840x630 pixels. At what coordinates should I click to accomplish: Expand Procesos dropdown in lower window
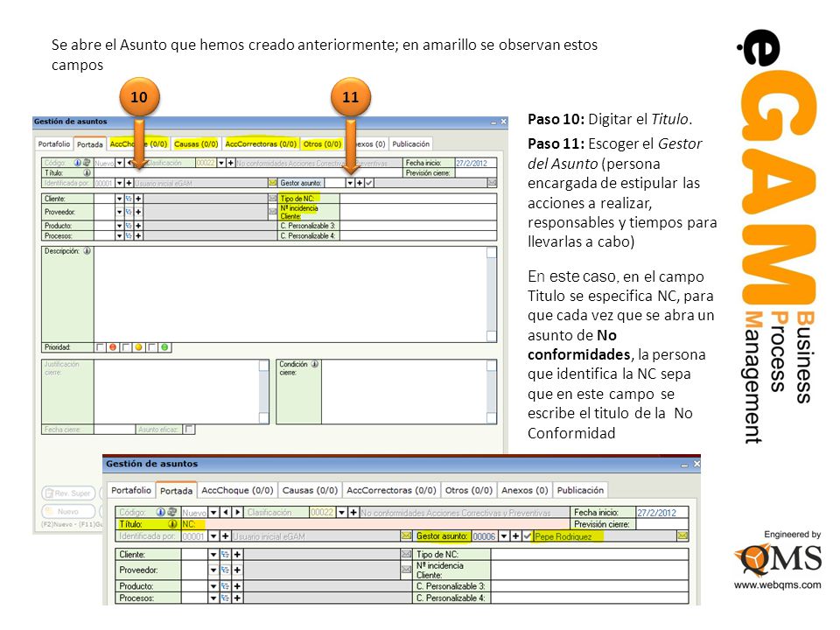tap(213, 598)
